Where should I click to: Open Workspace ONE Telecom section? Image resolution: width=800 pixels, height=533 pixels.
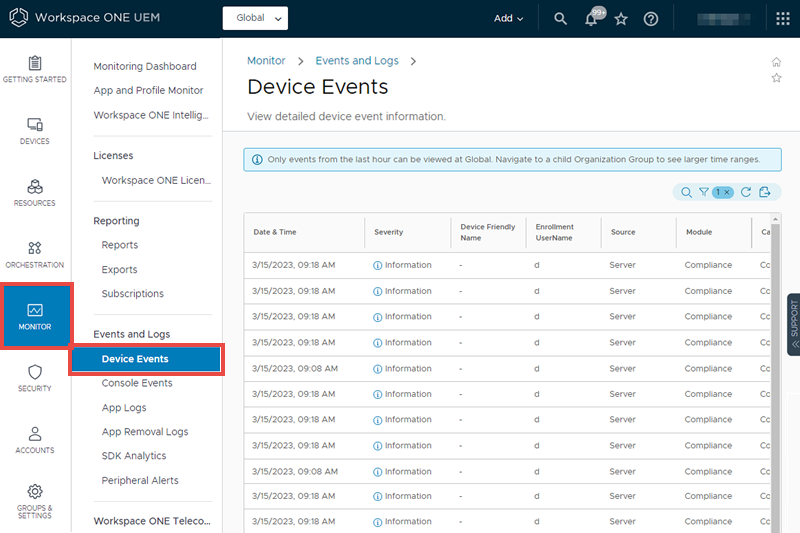click(152, 521)
